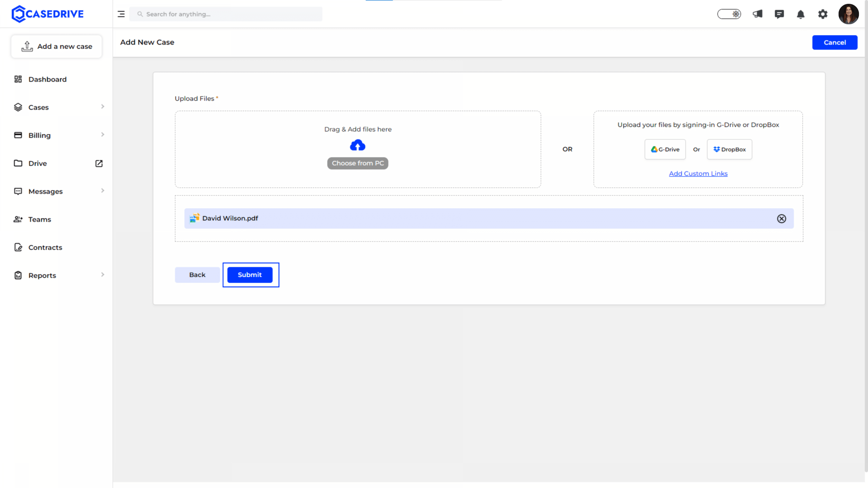Viewport: 868px width, 488px height.
Task: Click the Billing card icon
Action: (18, 135)
